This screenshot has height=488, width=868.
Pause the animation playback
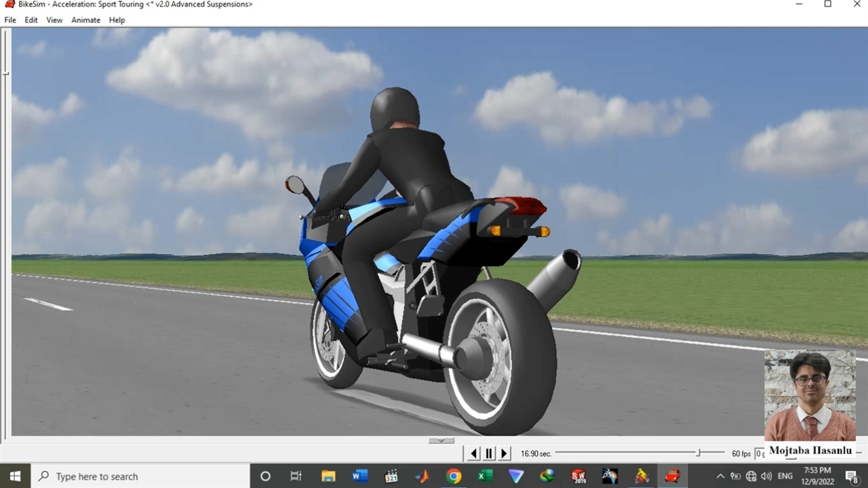pos(489,453)
